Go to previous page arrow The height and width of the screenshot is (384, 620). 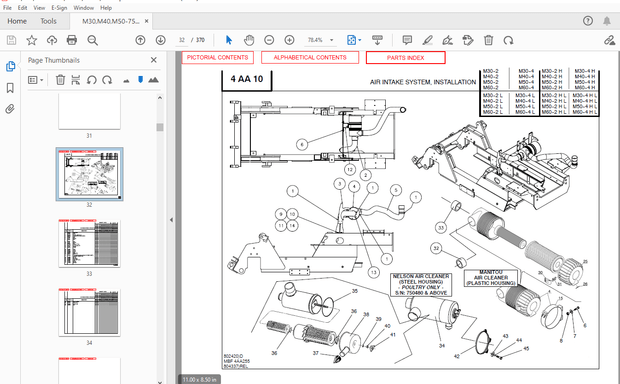coord(140,40)
